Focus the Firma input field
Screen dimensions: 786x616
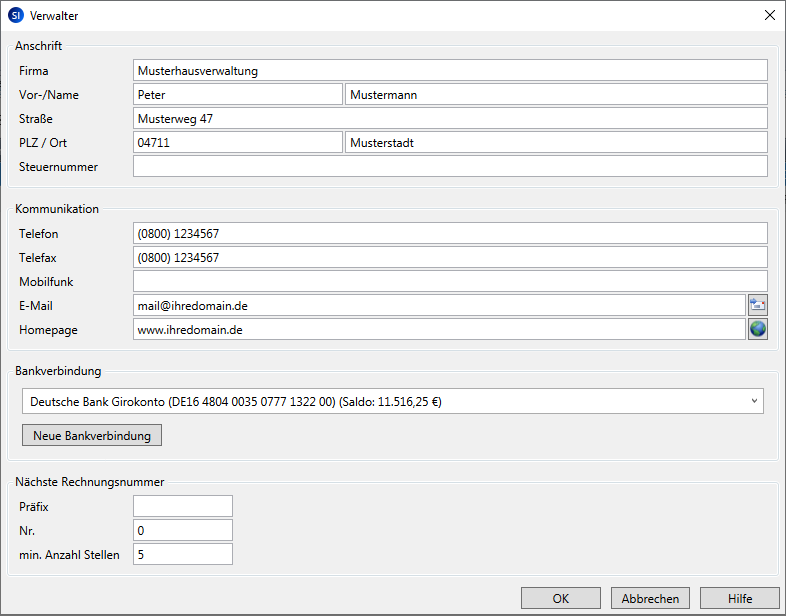(450, 71)
